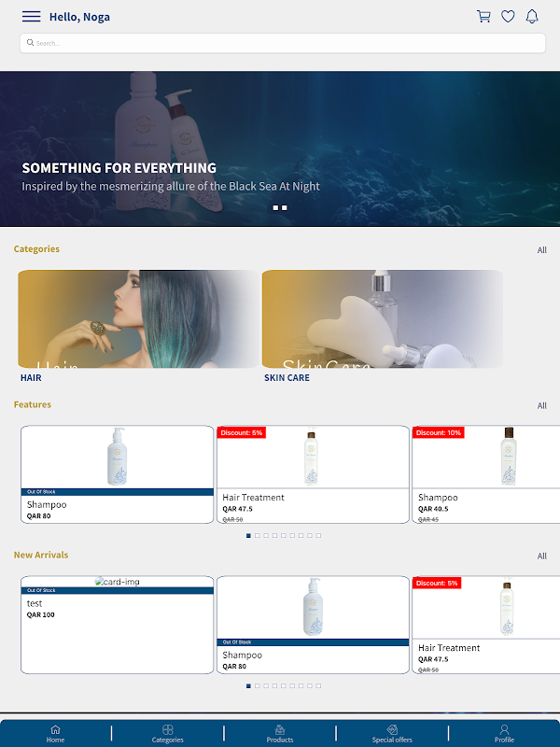
Task: Click Discount: 5% badge in Features
Action: tap(242, 432)
